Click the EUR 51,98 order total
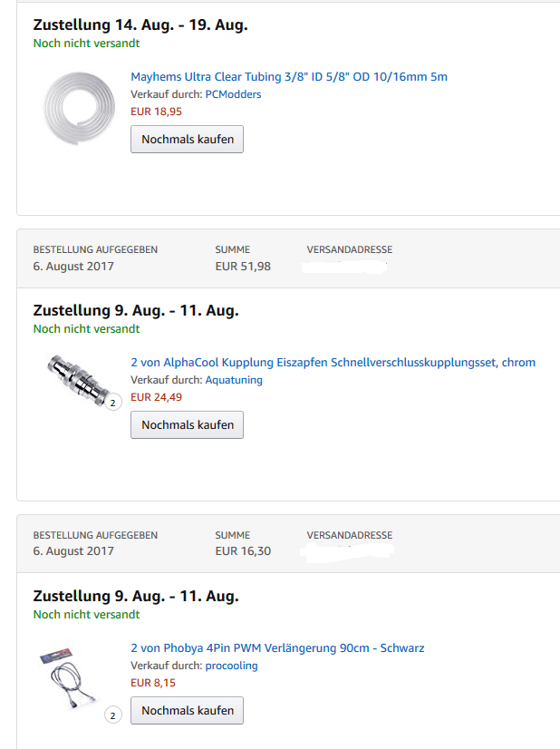 (243, 267)
